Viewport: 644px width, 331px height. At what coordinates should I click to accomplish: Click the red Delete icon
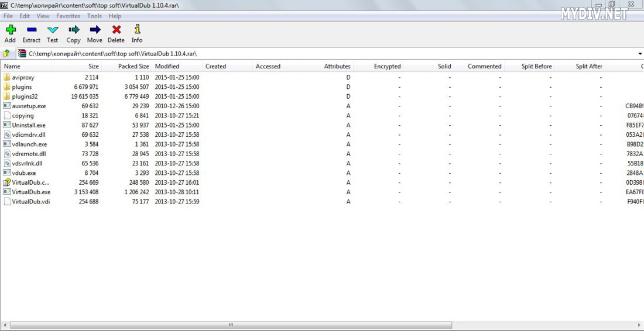[117, 29]
